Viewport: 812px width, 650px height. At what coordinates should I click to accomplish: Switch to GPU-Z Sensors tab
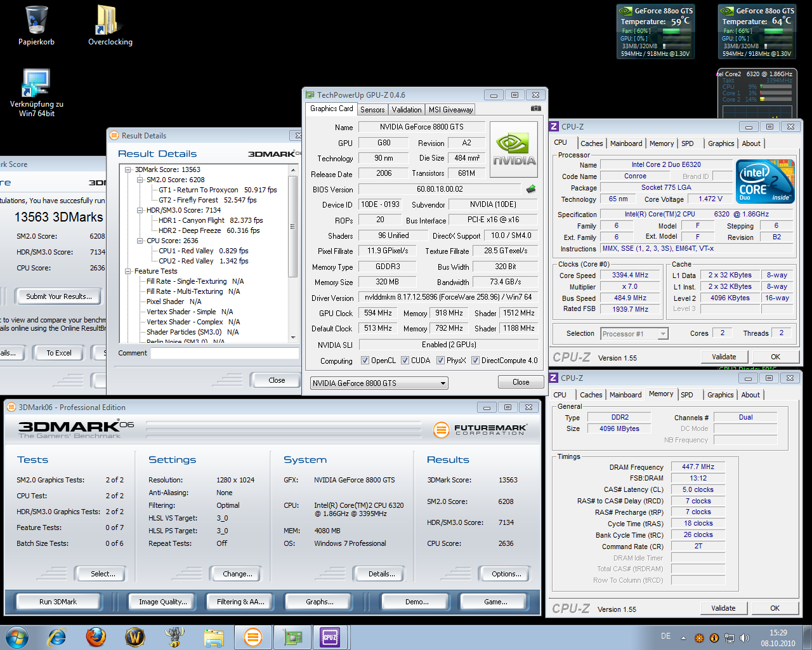pyautogui.click(x=372, y=110)
